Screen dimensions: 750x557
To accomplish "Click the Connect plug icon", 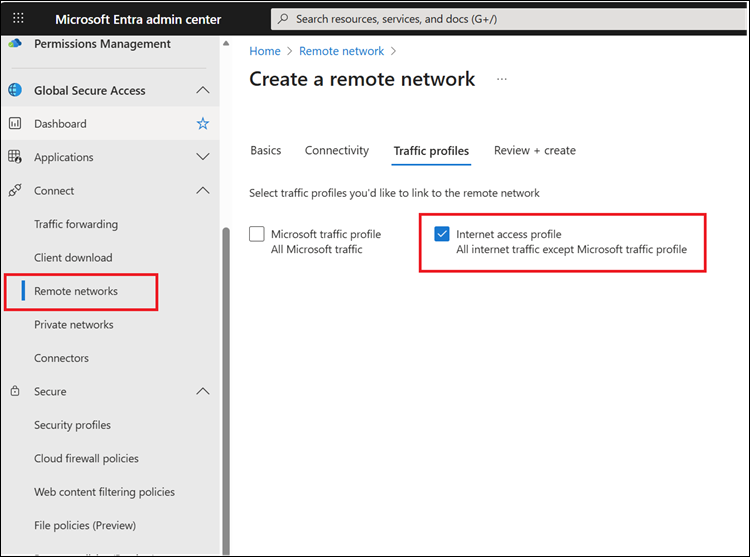I will 15,191.
